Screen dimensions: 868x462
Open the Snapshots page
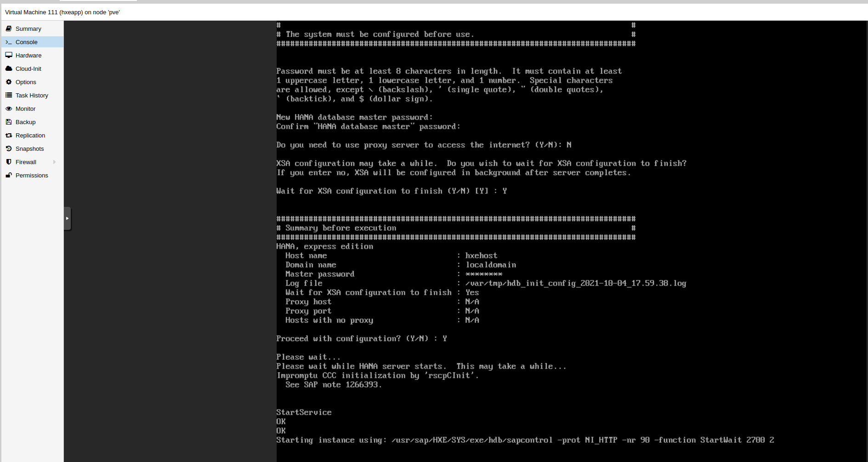click(x=33, y=148)
